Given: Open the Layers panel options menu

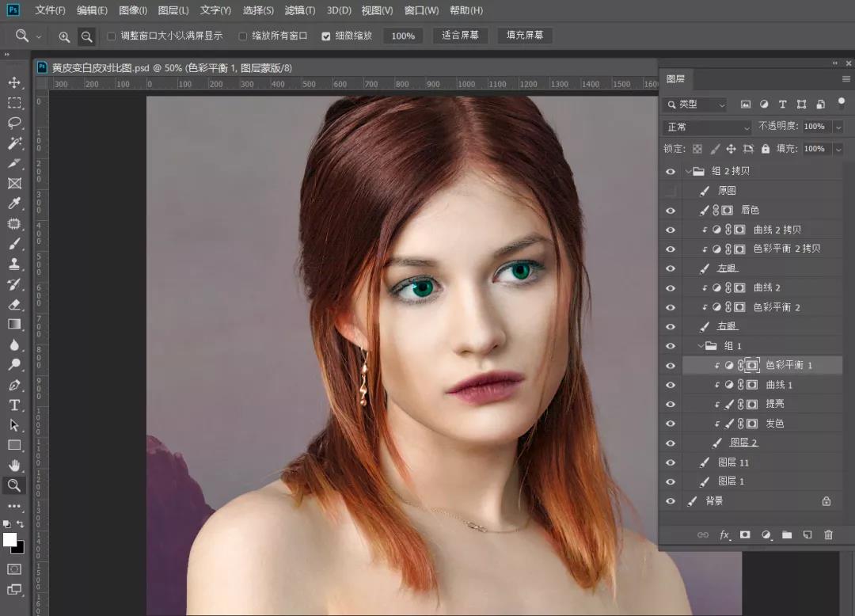Looking at the screenshot, I should (845, 79).
